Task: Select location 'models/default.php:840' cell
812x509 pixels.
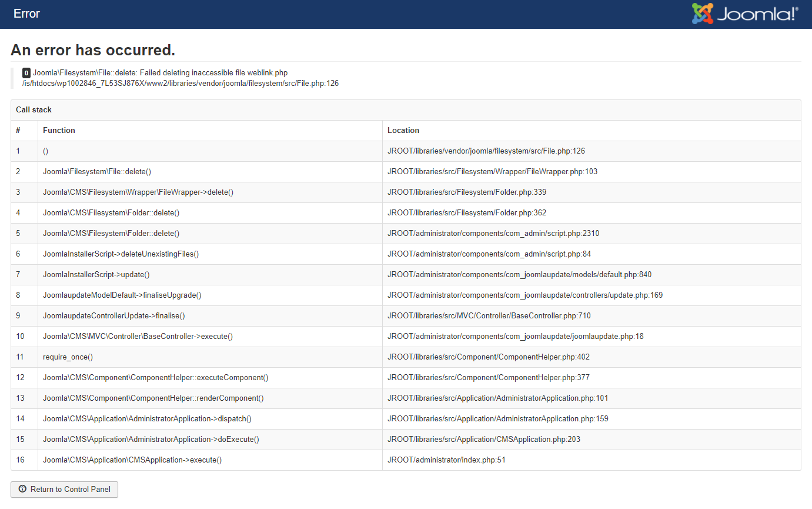Action: pos(592,275)
